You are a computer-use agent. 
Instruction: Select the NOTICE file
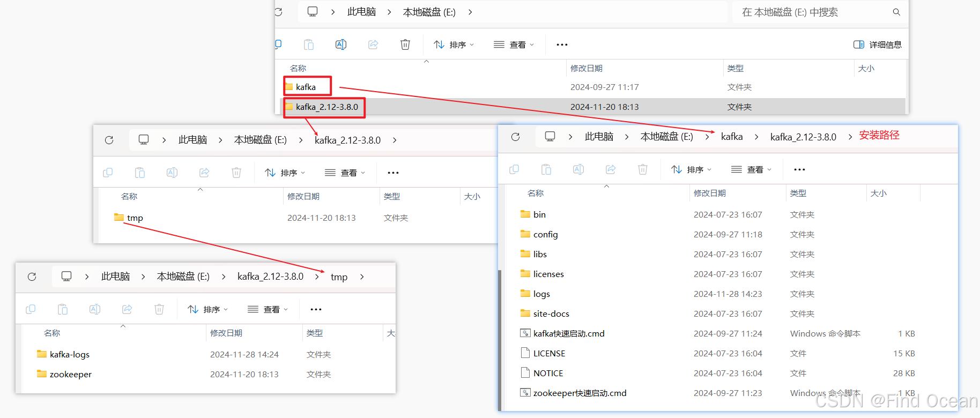(542, 373)
